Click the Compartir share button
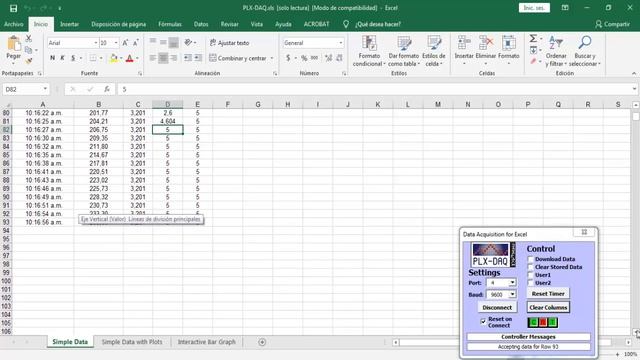Image resolution: width=640 pixels, height=360 pixels. tap(612, 24)
